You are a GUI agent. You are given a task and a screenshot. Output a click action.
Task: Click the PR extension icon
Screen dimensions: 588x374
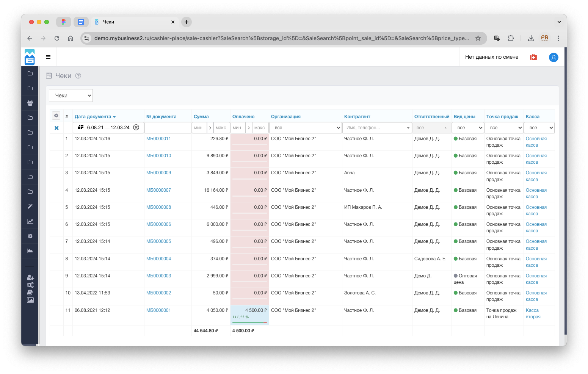[x=545, y=38]
